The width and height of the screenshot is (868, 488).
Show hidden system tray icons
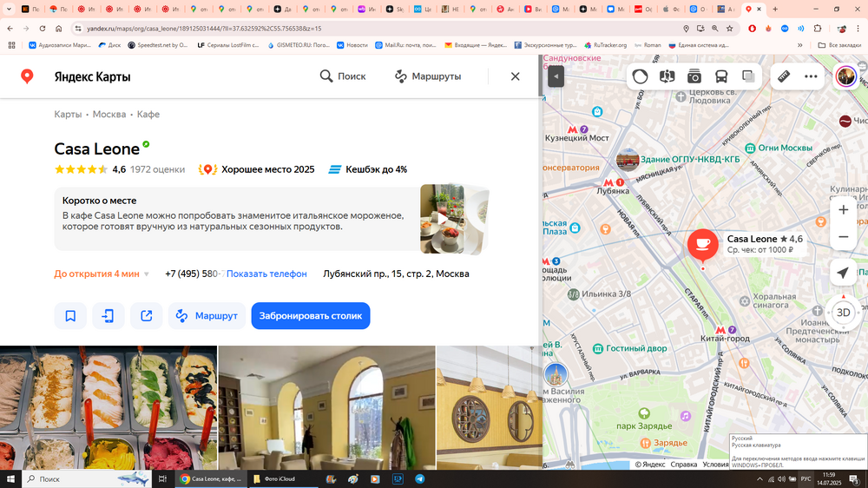(759, 478)
